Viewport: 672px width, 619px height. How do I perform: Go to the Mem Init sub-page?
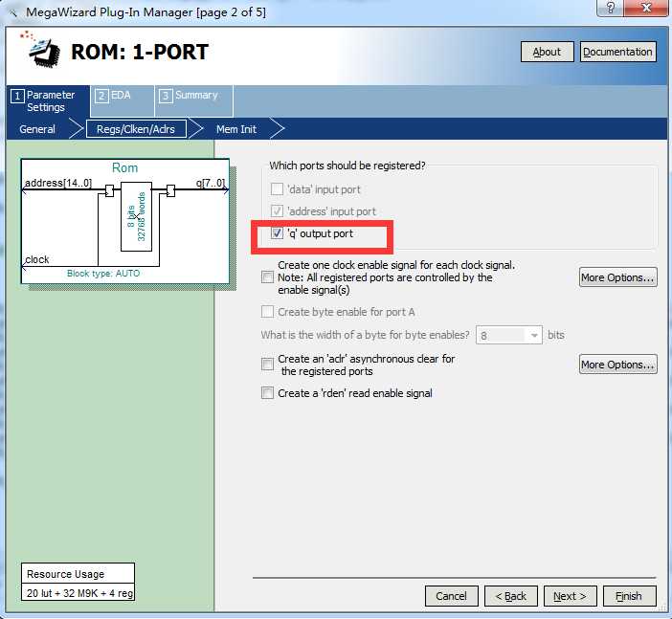[x=236, y=129]
